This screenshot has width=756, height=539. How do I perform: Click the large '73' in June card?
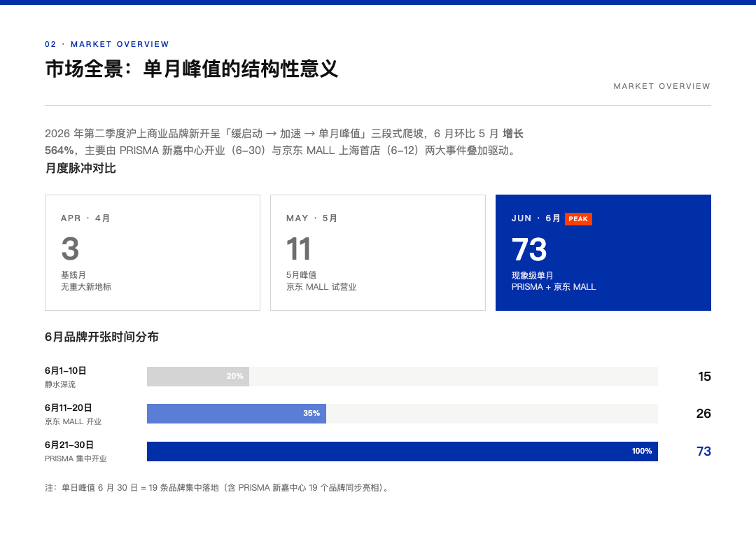[529, 250]
